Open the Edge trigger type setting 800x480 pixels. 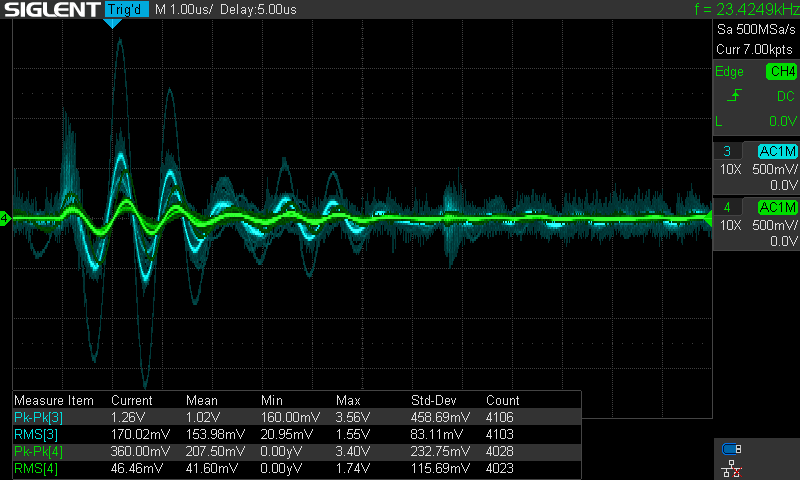729,72
